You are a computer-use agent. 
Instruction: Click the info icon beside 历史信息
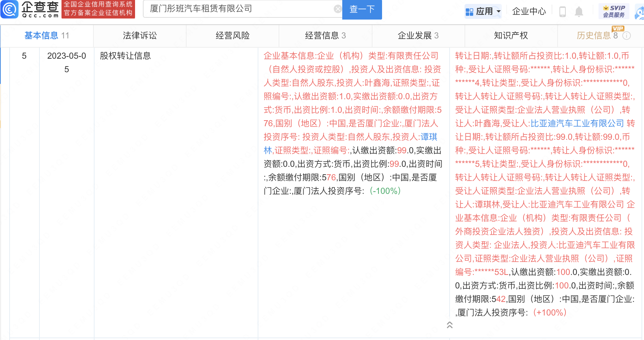point(627,36)
